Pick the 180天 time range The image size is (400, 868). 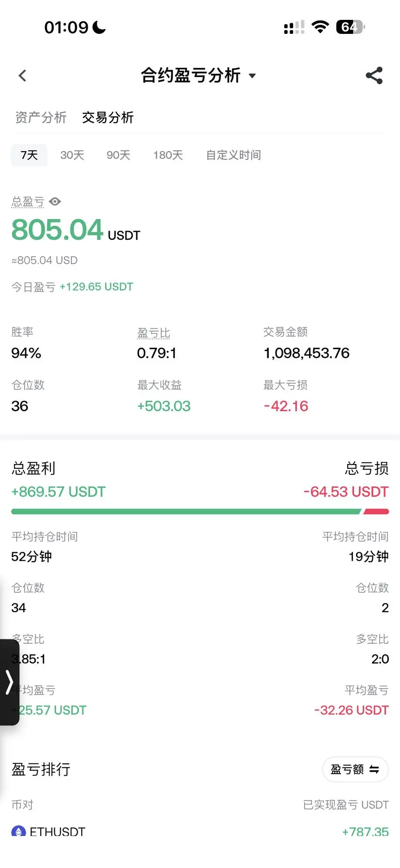(x=168, y=155)
